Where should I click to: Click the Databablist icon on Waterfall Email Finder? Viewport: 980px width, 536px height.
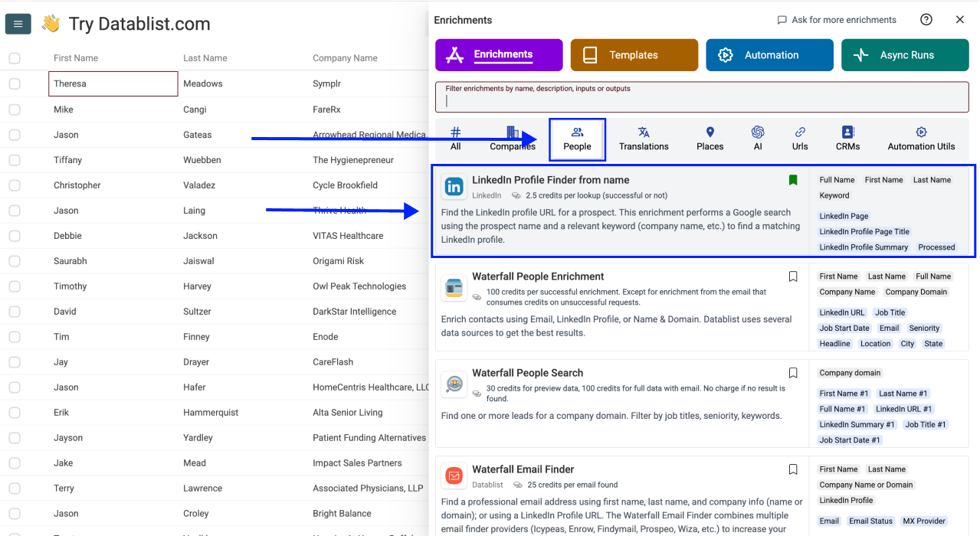point(454,474)
